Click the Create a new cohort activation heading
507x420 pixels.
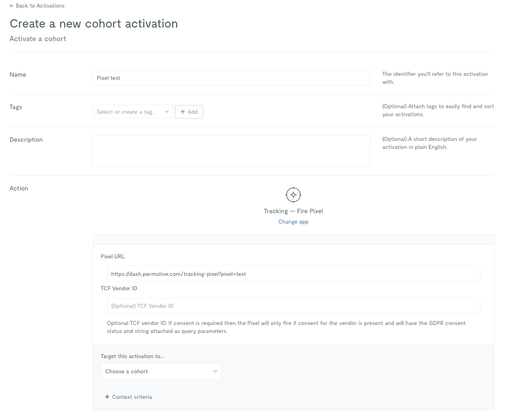click(x=94, y=24)
